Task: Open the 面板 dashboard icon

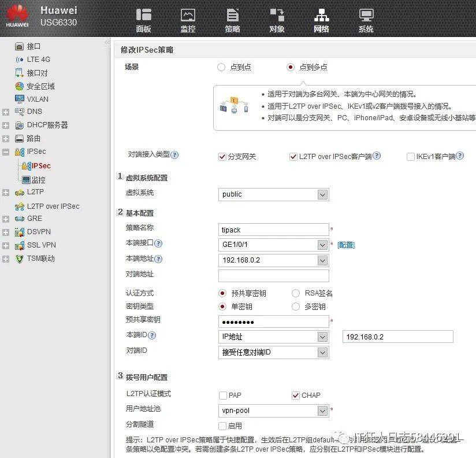Action: tap(144, 14)
